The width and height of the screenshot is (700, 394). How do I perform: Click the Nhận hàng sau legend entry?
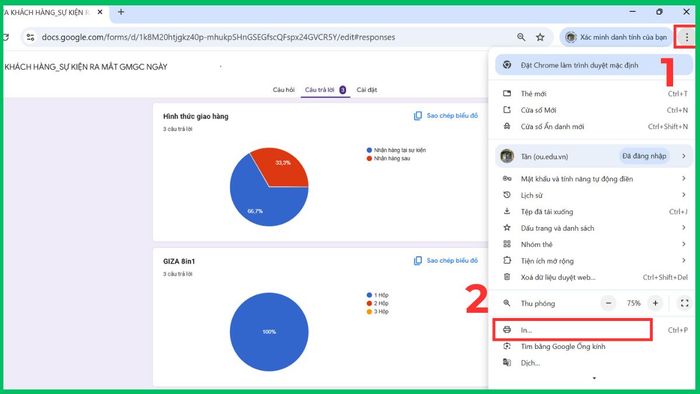click(x=388, y=158)
